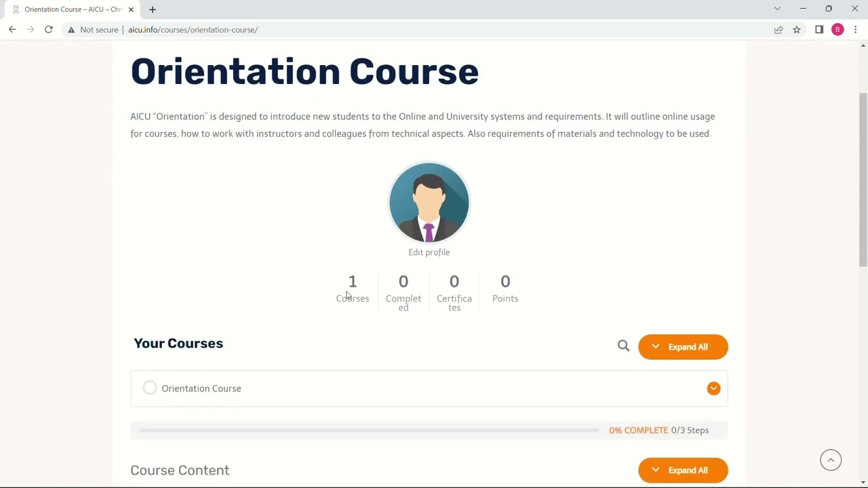868x488 pixels.
Task: Open the tab search dropdown arrow
Action: coord(777,9)
